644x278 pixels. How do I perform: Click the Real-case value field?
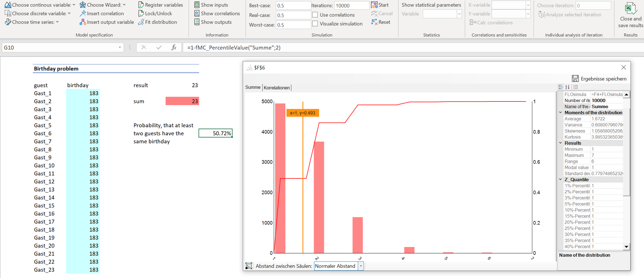pos(293,15)
